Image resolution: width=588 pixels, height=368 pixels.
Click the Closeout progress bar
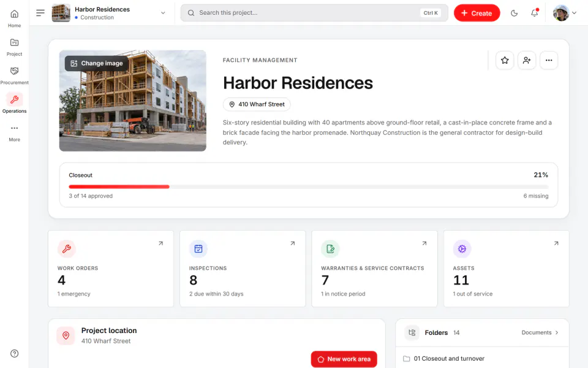309,186
